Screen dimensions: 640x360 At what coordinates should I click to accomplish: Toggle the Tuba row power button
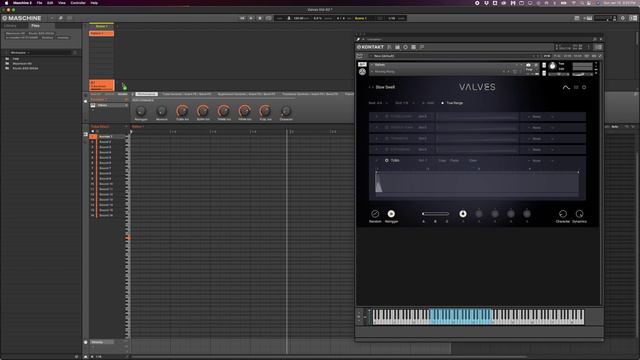point(387,160)
